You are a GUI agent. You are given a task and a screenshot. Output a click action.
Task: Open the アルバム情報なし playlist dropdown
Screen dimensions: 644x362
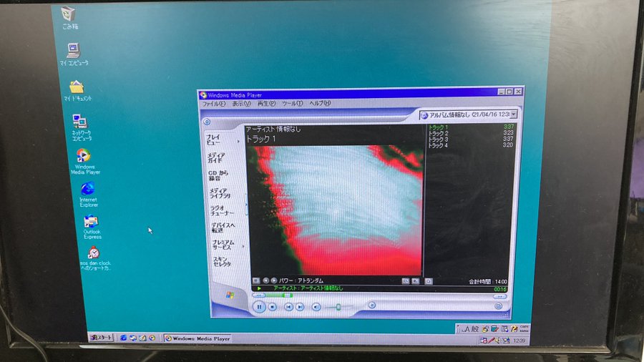point(513,114)
